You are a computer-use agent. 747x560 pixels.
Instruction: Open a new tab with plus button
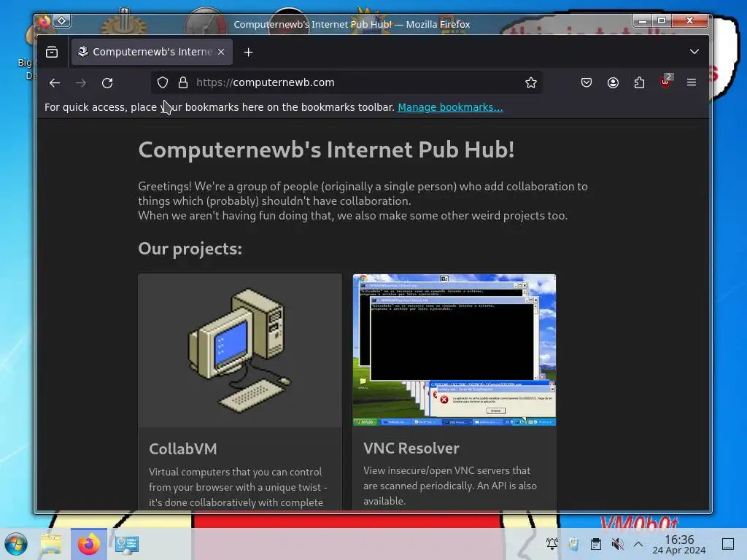click(248, 52)
